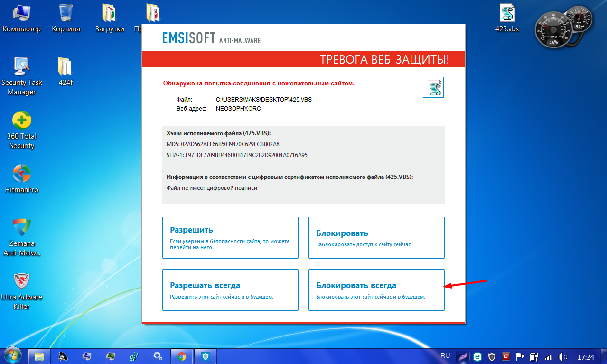Screen dimensions: 607x364
Task: Launch Ultra Adware Killer shortcut
Action: [21, 291]
